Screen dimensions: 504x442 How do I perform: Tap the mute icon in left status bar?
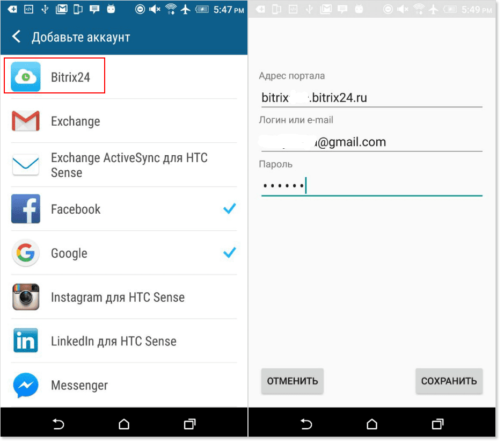point(155,9)
